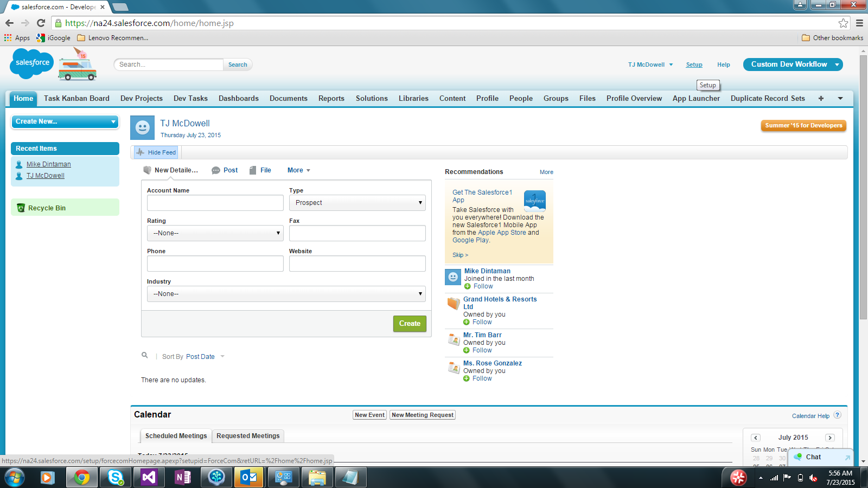This screenshot has width=868, height=488.
Task: Click the Salesforce1 app icon in Recommendations
Action: point(535,200)
